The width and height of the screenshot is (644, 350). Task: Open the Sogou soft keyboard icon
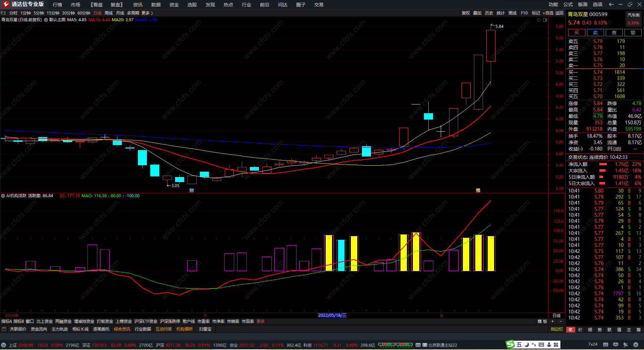541,345
